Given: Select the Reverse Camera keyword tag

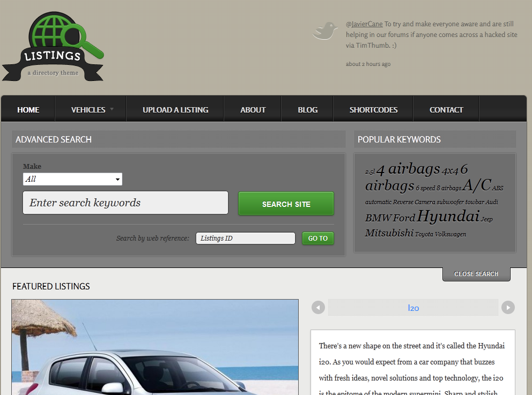Looking at the screenshot, I should (414, 202).
